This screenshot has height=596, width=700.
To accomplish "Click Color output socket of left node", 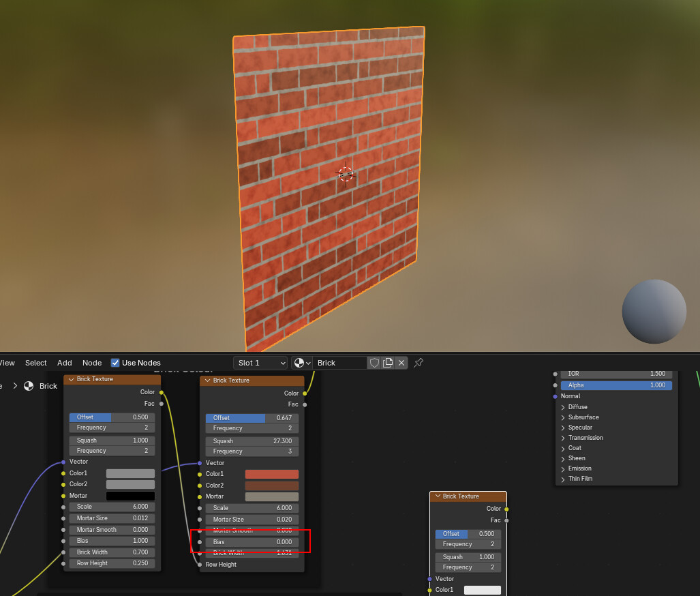I will 161,392.
